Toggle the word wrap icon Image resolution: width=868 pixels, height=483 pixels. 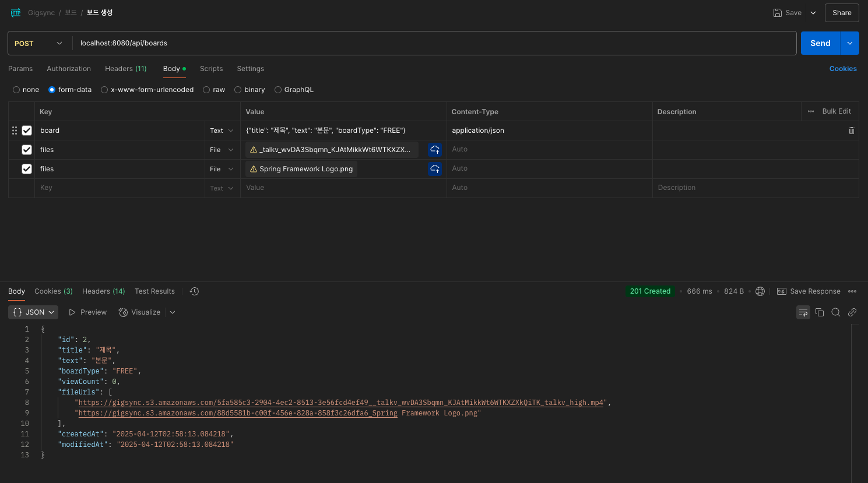[803, 312]
